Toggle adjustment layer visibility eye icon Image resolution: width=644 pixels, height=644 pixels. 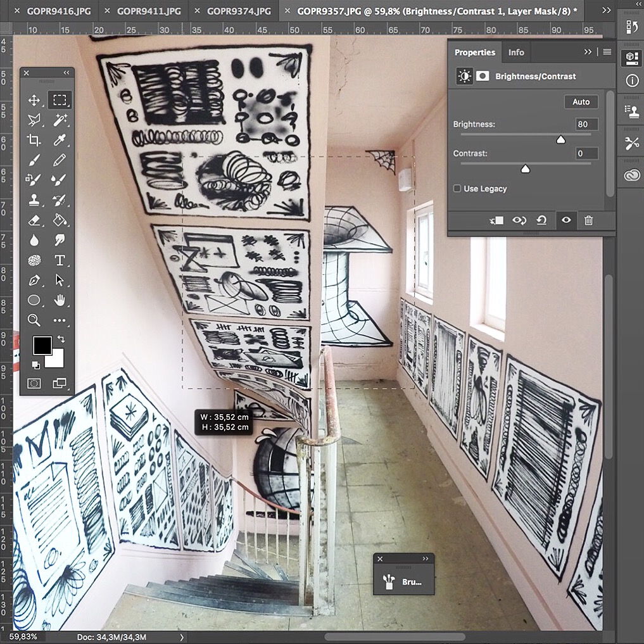tap(565, 220)
